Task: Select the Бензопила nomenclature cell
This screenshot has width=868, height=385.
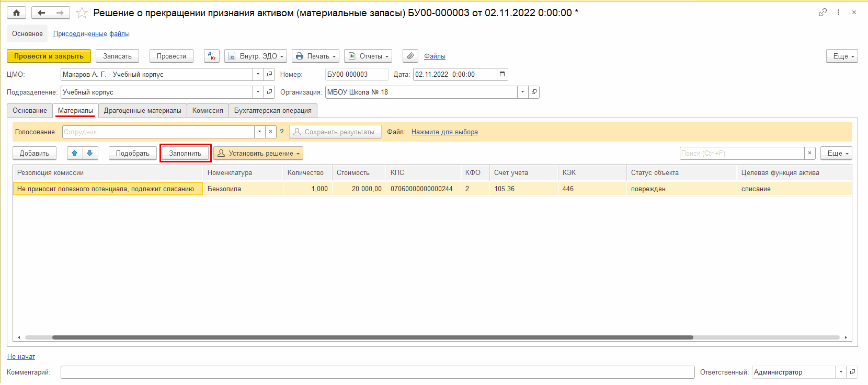Action: coord(243,189)
